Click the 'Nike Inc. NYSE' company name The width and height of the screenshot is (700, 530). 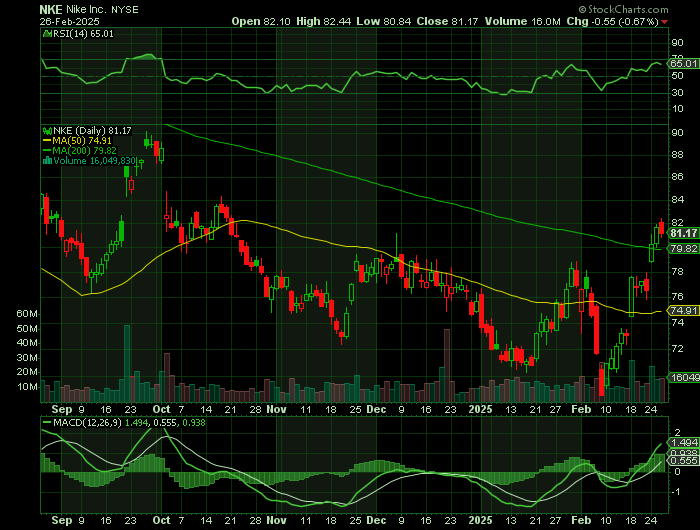[x=102, y=9]
